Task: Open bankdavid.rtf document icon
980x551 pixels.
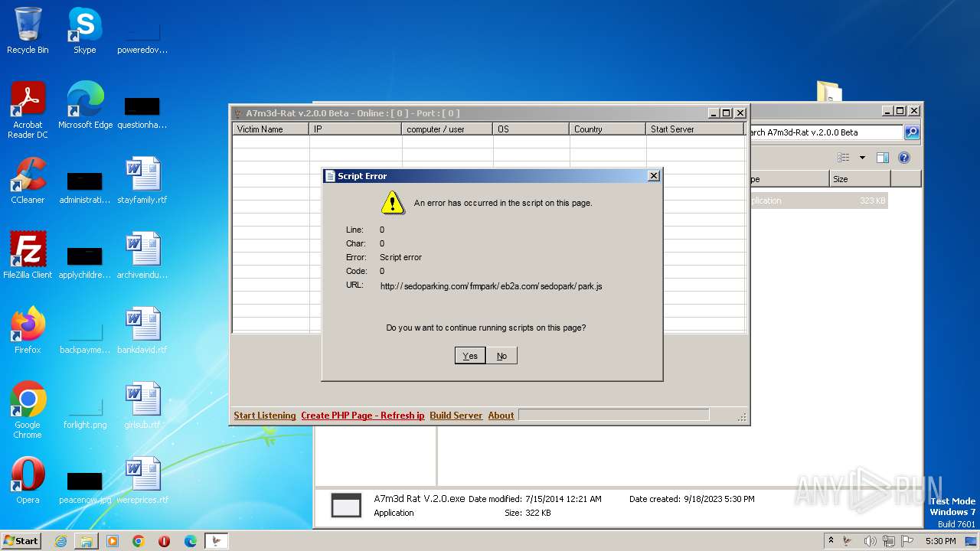Action: click(142, 331)
